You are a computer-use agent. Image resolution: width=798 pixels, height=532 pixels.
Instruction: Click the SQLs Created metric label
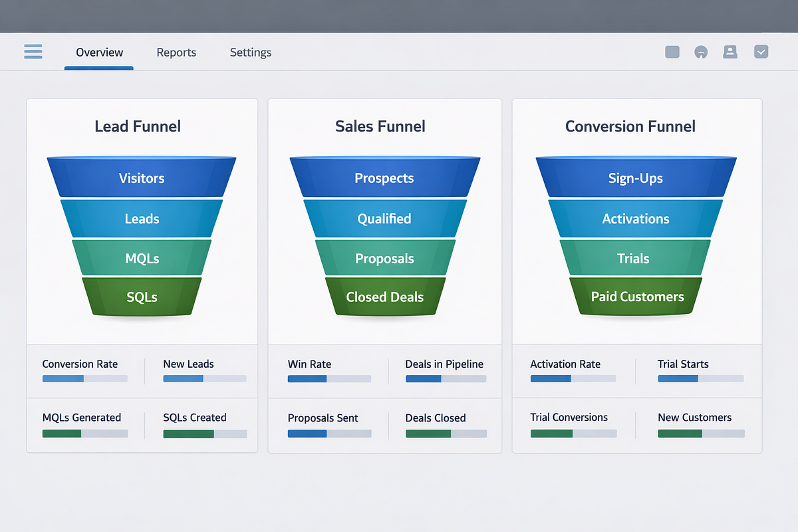[x=195, y=418]
